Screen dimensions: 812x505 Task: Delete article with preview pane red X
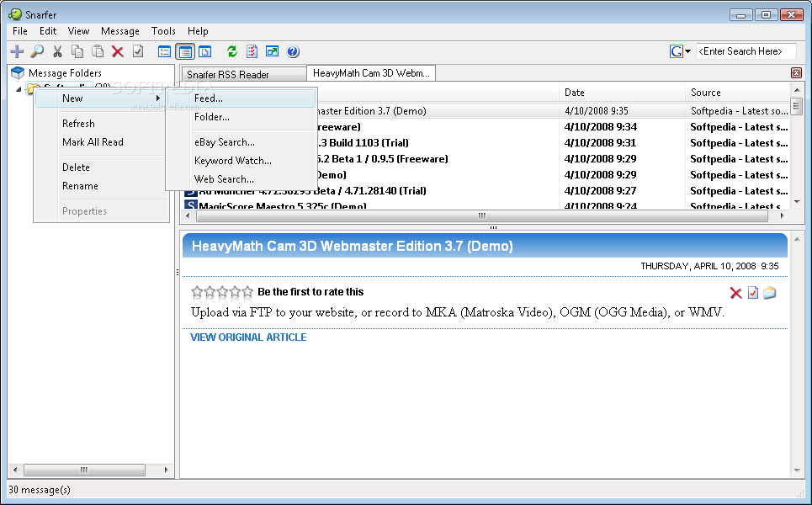736,293
